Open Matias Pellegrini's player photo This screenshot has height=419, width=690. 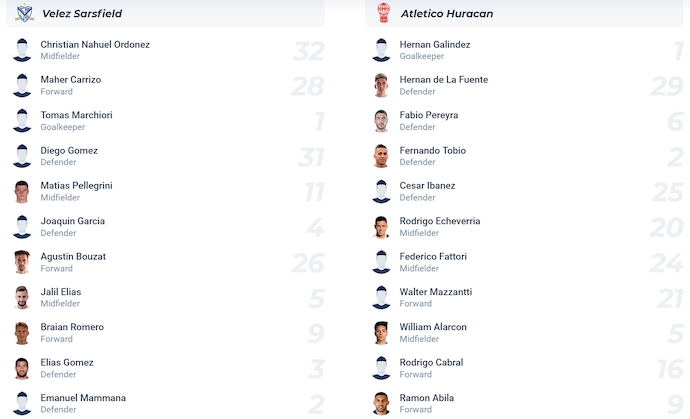(22, 191)
